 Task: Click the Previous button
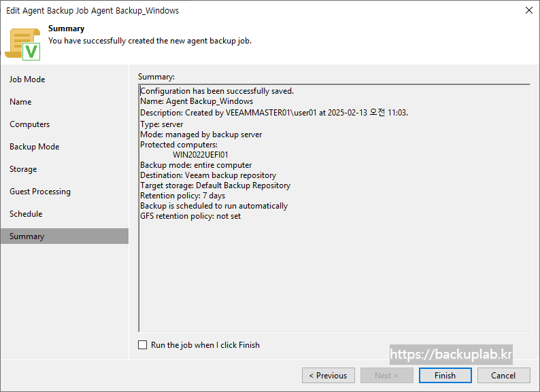[328, 375]
